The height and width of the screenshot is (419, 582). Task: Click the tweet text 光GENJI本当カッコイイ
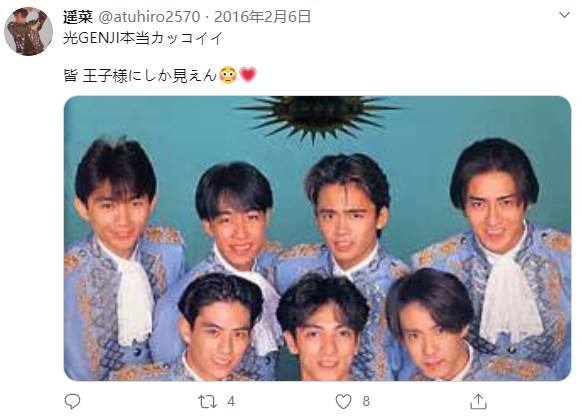pos(144,38)
